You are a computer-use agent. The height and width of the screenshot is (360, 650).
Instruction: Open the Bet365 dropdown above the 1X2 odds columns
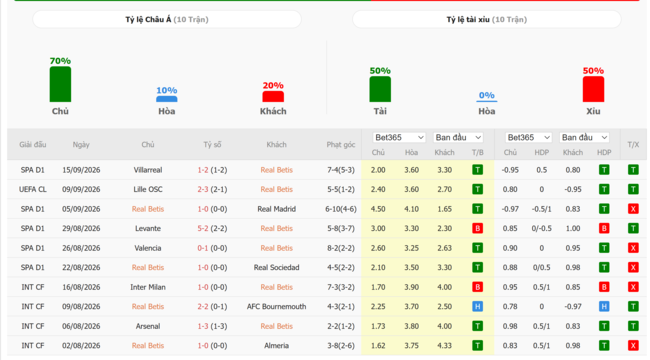pyautogui.click(x=399, y=137)
